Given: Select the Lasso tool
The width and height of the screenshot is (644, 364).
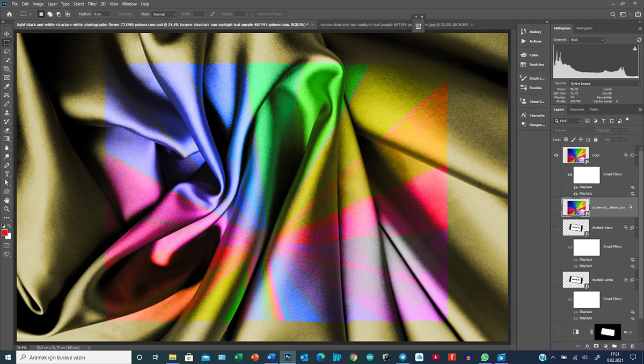Looking at the screenshot, I should (7, 51).
